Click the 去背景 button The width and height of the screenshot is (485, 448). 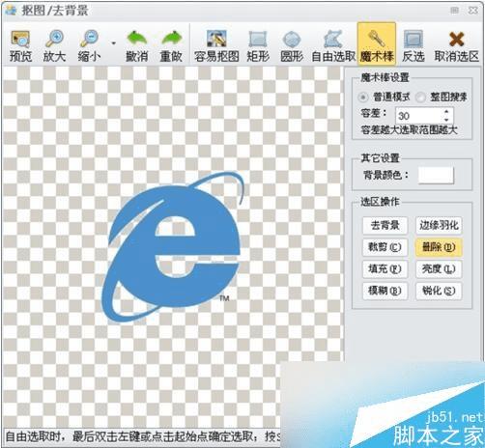coord(385,225)
